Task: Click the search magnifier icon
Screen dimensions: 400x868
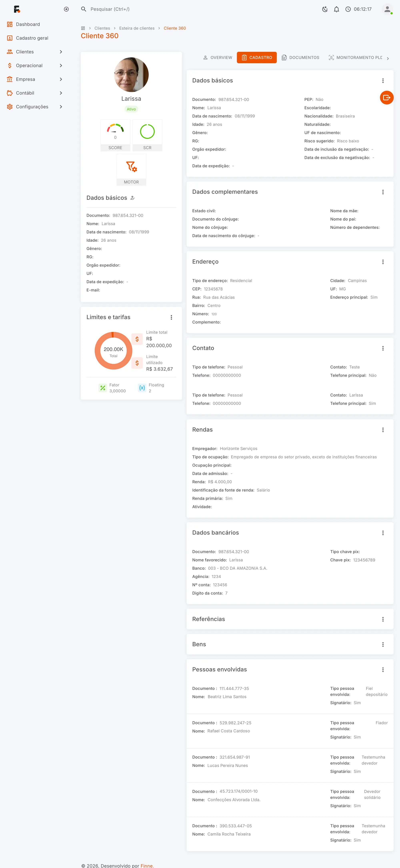Action: tap(84, 9)
